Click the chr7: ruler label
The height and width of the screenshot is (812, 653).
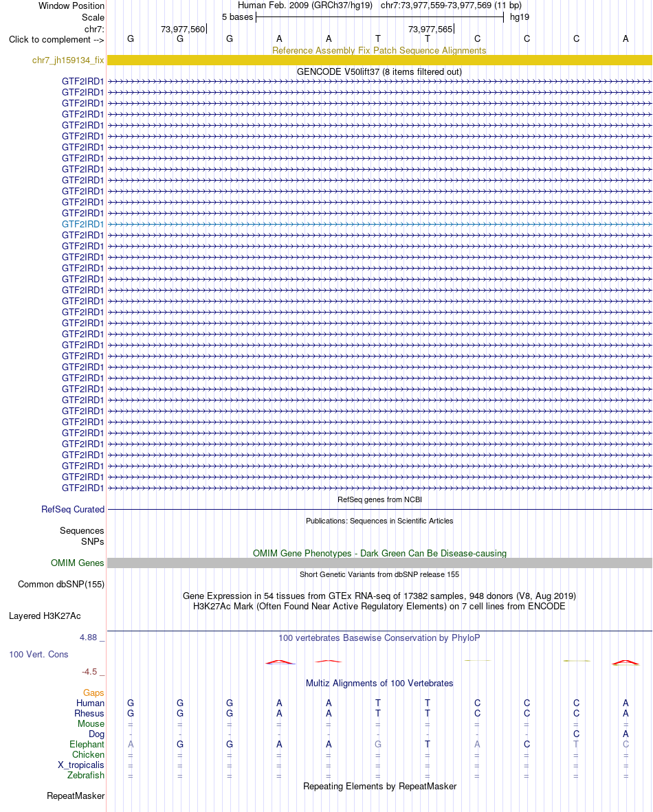(x=94, y=30)
